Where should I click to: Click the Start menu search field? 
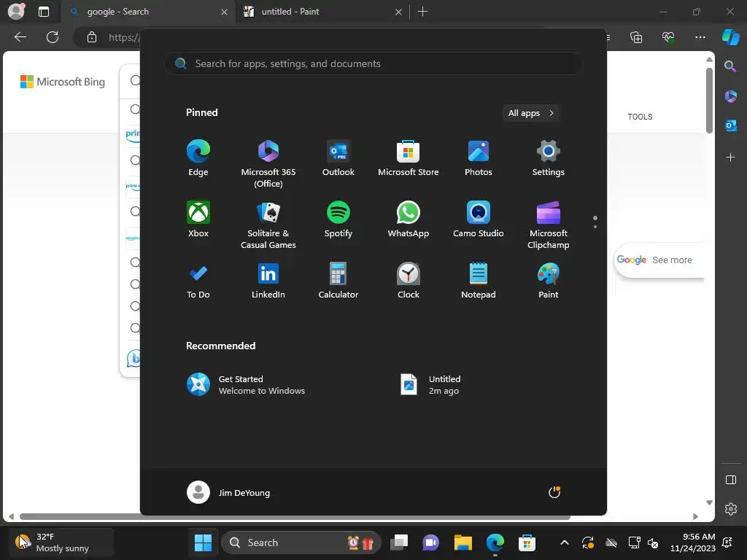pos(373,63)
